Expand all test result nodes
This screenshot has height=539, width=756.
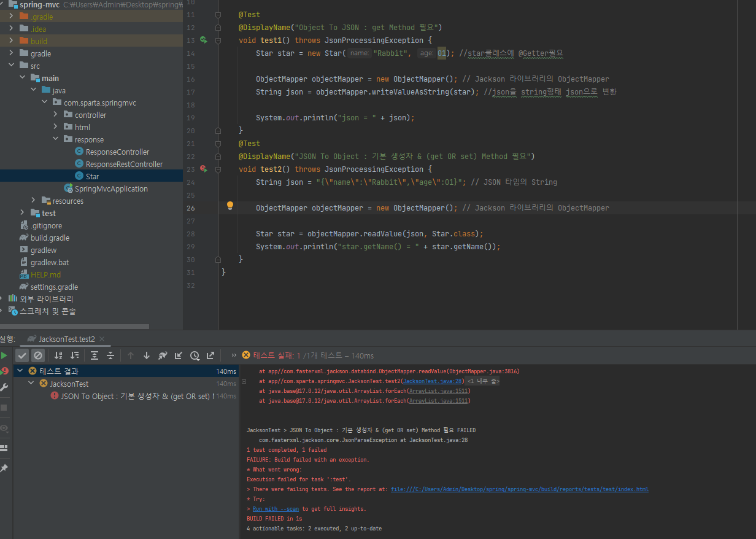(94, 355)
